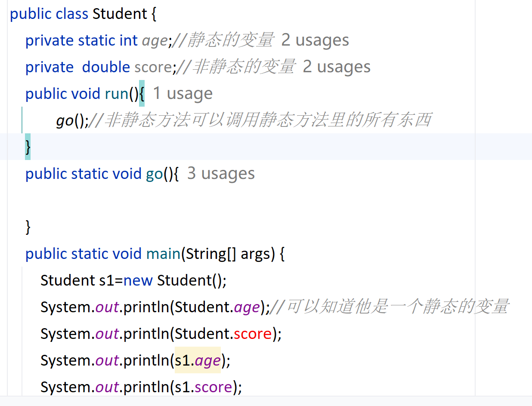Click the score field name in its declaration
This screenshot has height=406, width=532.
(153, 68)
